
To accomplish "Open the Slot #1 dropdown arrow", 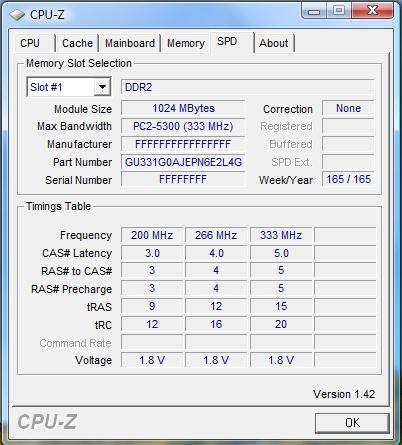I will pyautogui.click(x=102, y=87).
